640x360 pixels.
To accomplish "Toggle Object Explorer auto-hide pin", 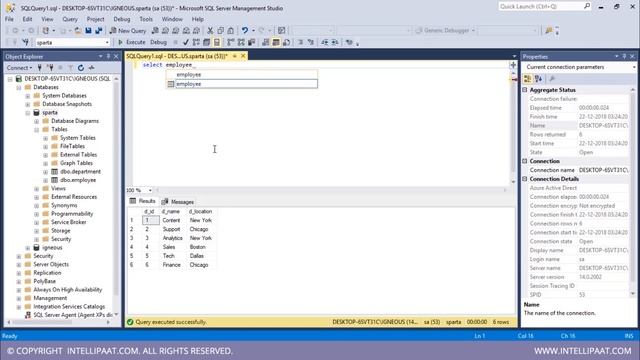I will [108, 56].
